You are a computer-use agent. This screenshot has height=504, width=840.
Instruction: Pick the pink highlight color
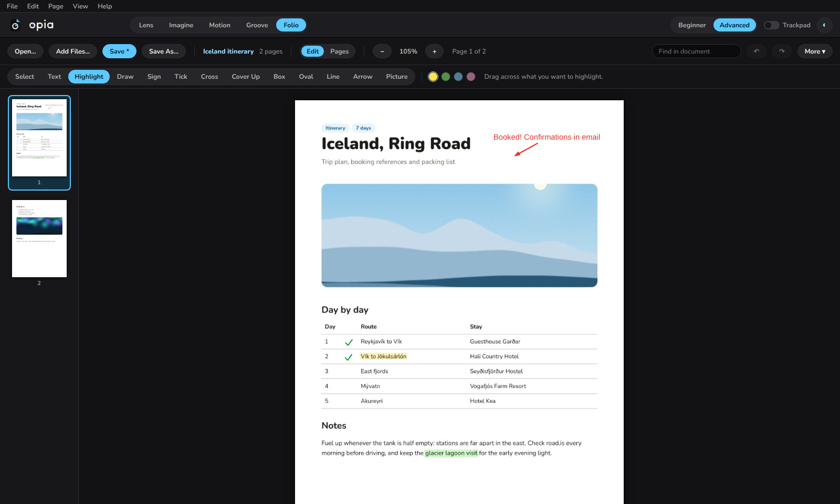click(471, 77)
